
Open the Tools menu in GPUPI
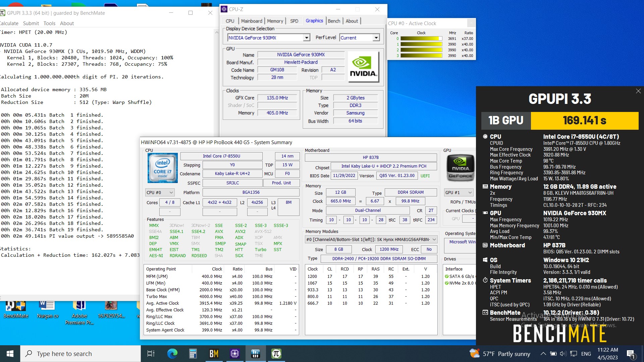pos(49,23)
